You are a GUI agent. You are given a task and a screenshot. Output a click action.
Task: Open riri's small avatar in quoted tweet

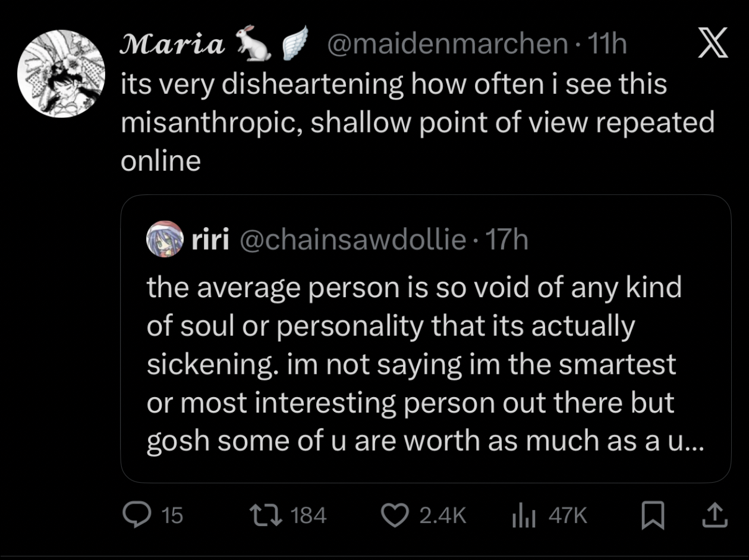(164, 240)
